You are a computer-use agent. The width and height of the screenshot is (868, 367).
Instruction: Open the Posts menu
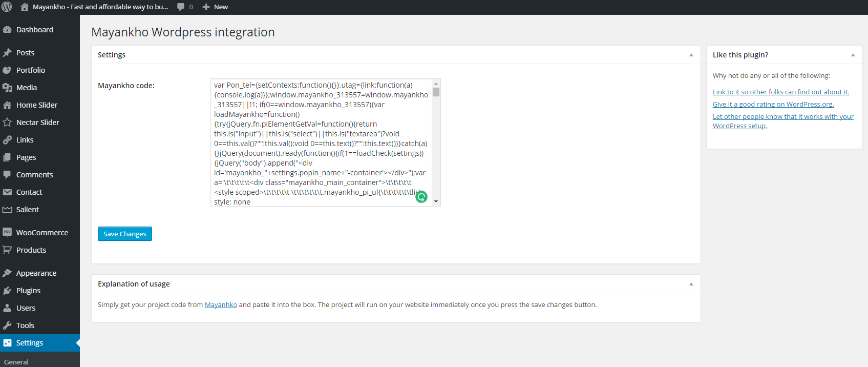pos(40,53)
